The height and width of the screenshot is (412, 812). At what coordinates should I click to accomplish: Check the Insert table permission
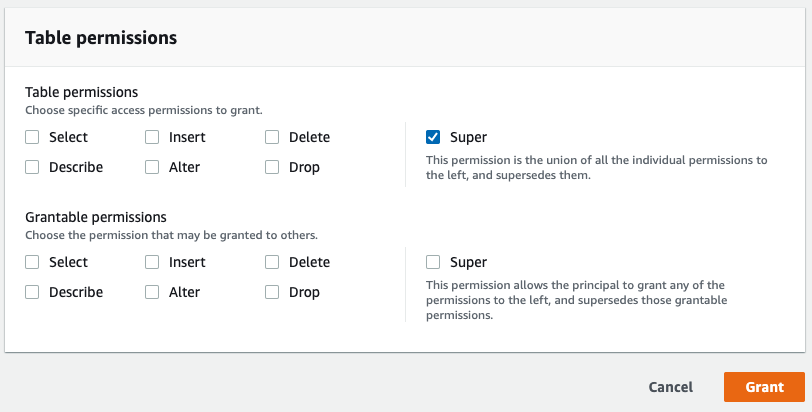[152, 137]
